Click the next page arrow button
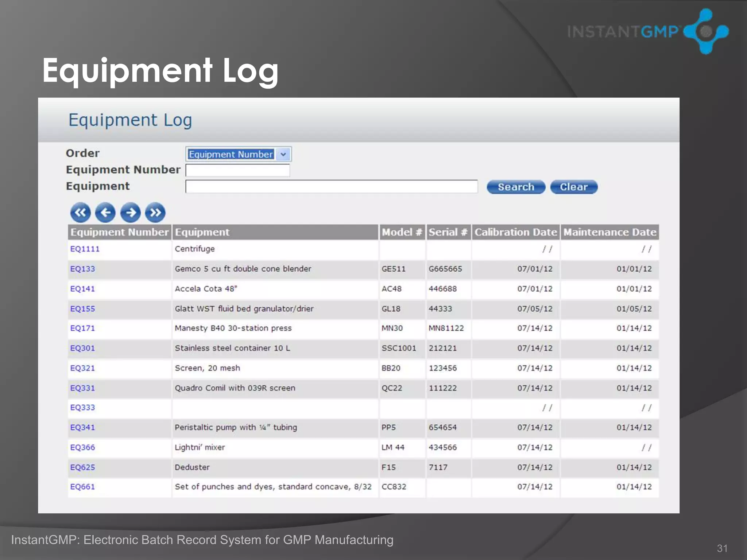The image size is (747, 560). [x=130, y=213]
